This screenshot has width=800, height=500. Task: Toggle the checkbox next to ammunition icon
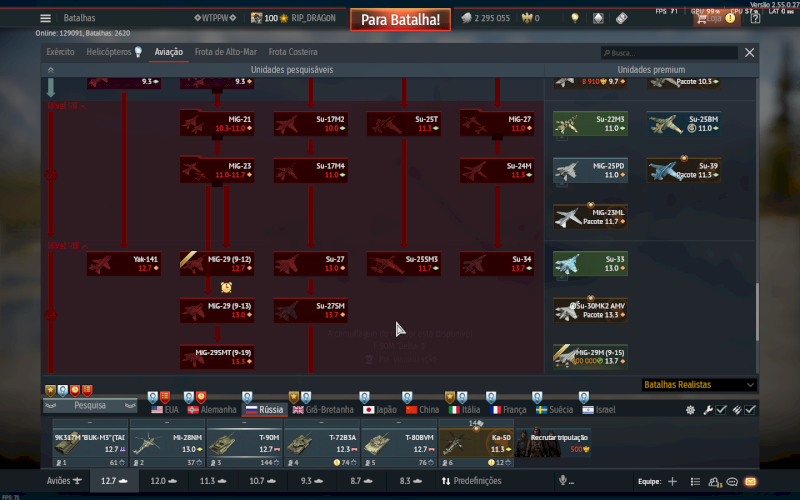(750, 410)
